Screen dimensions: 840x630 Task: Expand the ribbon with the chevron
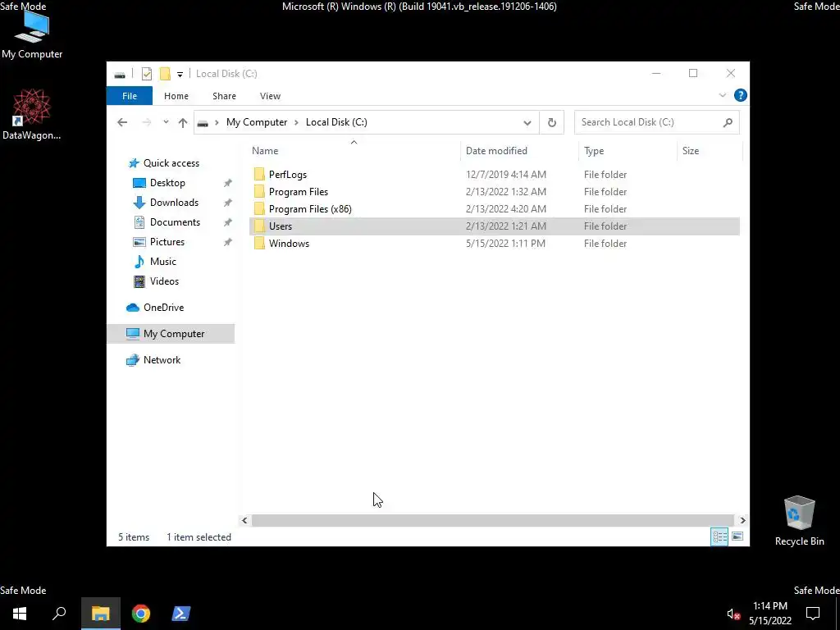coord(722,95)
